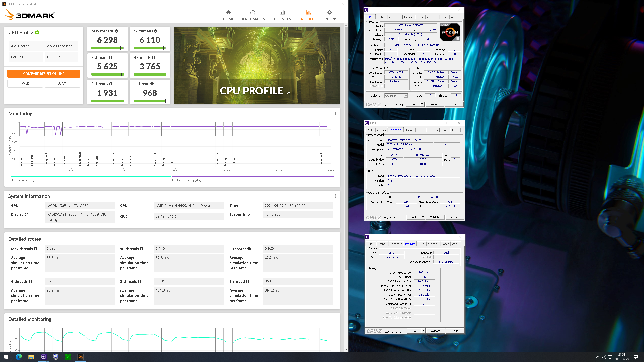
Task: Click the '1900.2 MHz' DRAM Frequency value
Action: click(x=424, y=272)
